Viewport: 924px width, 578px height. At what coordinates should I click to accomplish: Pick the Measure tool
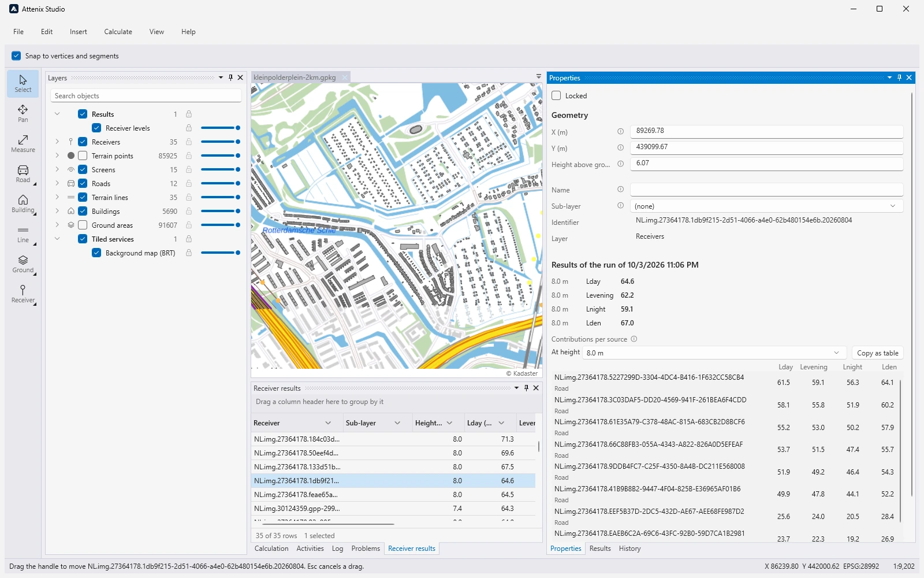(23, 144)
